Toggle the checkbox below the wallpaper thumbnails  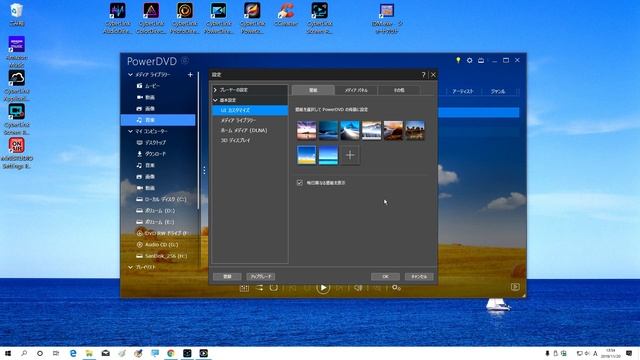(x=300, y=183)
